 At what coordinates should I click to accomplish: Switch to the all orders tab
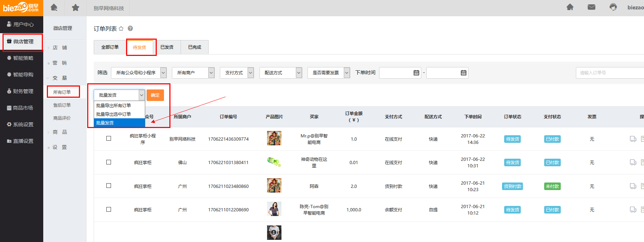[x=110, y=47]
